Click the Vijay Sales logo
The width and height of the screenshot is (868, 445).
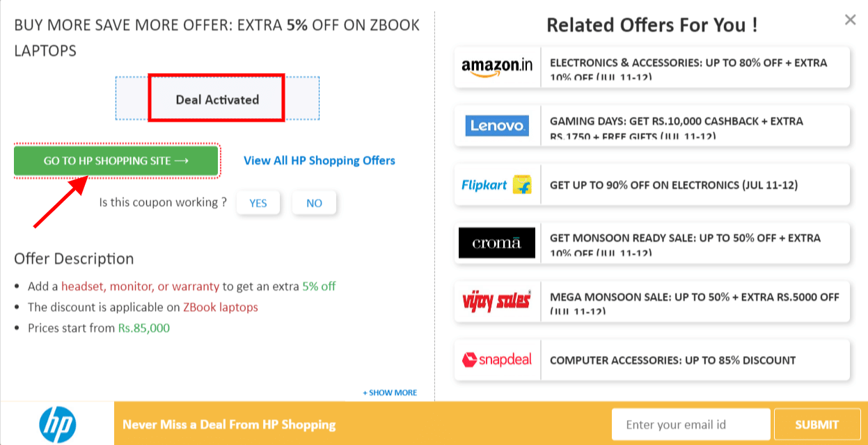pyautogui.click(x=497, y=301)
